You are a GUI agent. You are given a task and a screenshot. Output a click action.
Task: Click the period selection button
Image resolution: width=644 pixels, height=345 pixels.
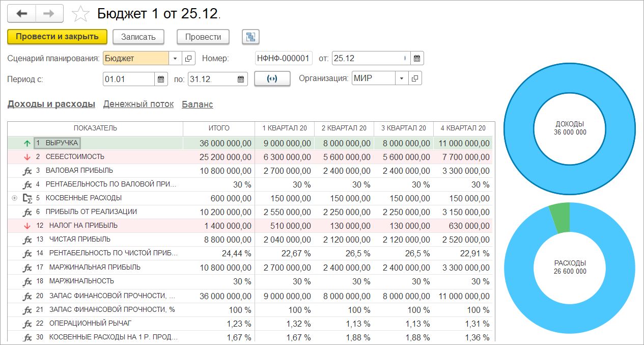pos(272,79)
